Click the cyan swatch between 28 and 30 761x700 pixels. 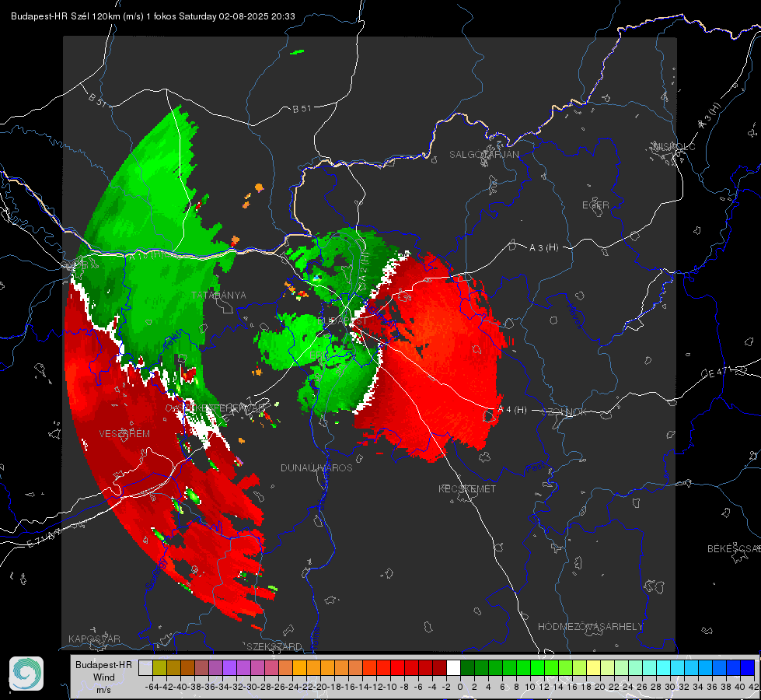click(x=664, y=667)
